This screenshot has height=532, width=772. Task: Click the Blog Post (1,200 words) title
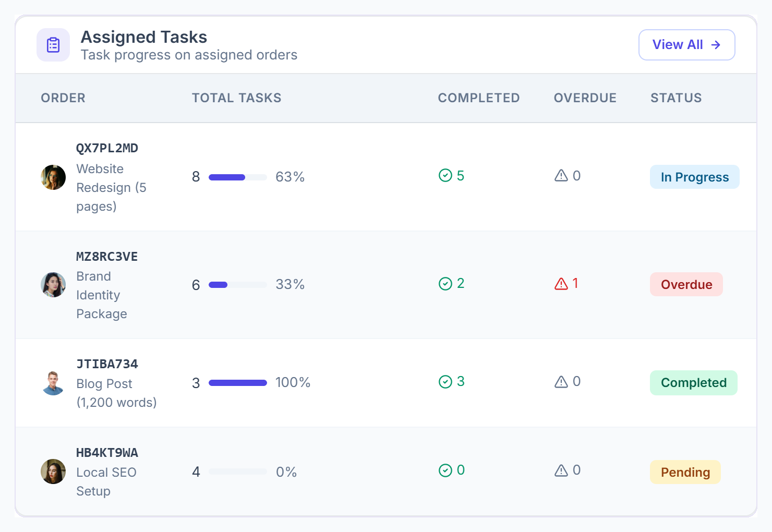pyautogui.click(x=116, y=393)
